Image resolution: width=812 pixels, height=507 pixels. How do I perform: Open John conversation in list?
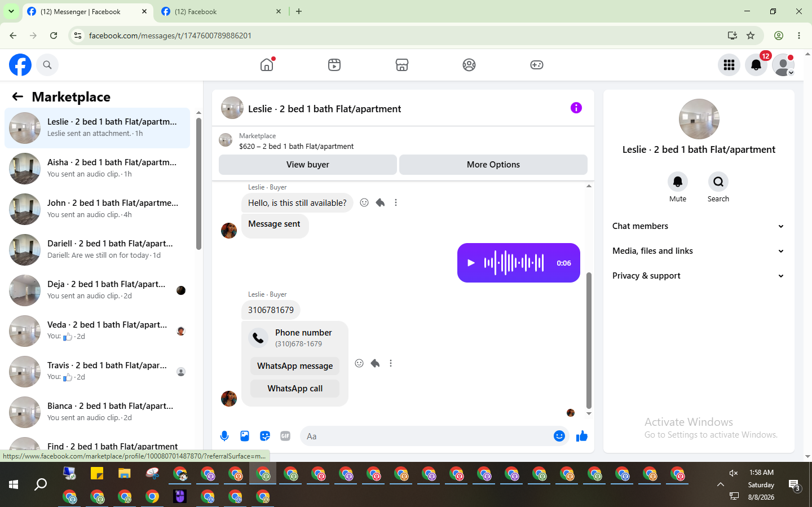click(97, 209)
